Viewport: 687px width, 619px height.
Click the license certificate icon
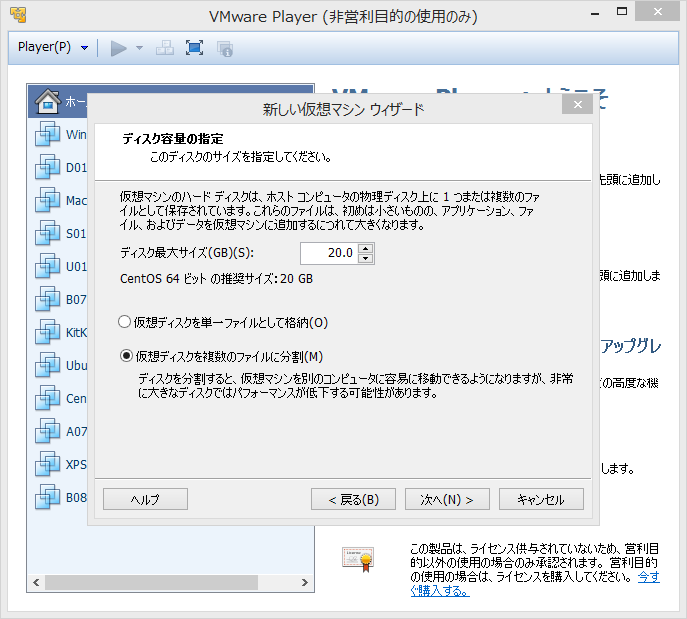[x=358, y=559]
